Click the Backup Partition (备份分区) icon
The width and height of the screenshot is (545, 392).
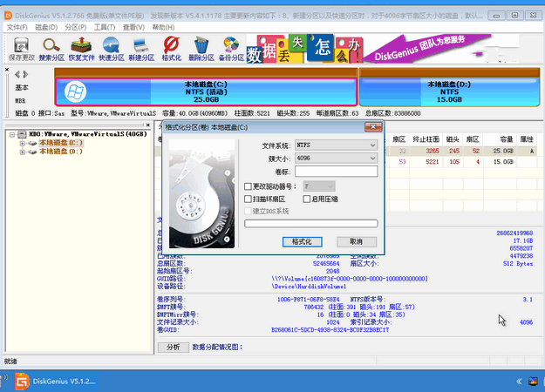[231, 49]
